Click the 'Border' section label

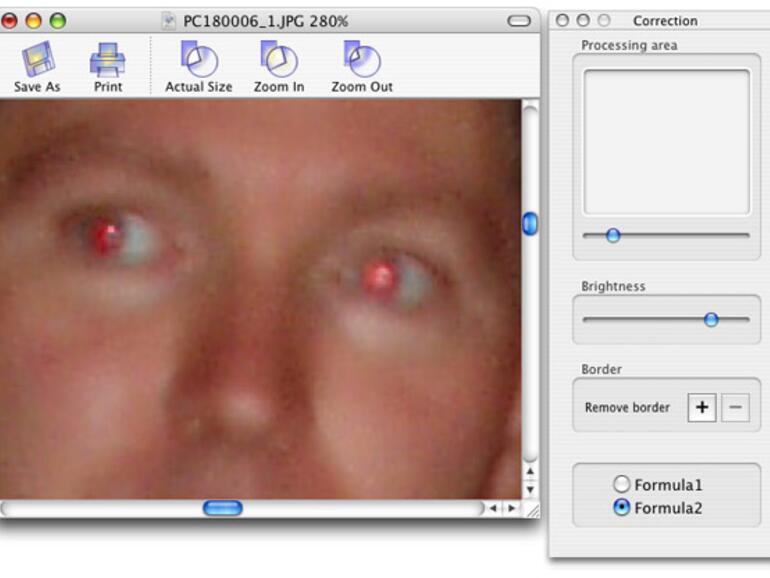[601, 369]
